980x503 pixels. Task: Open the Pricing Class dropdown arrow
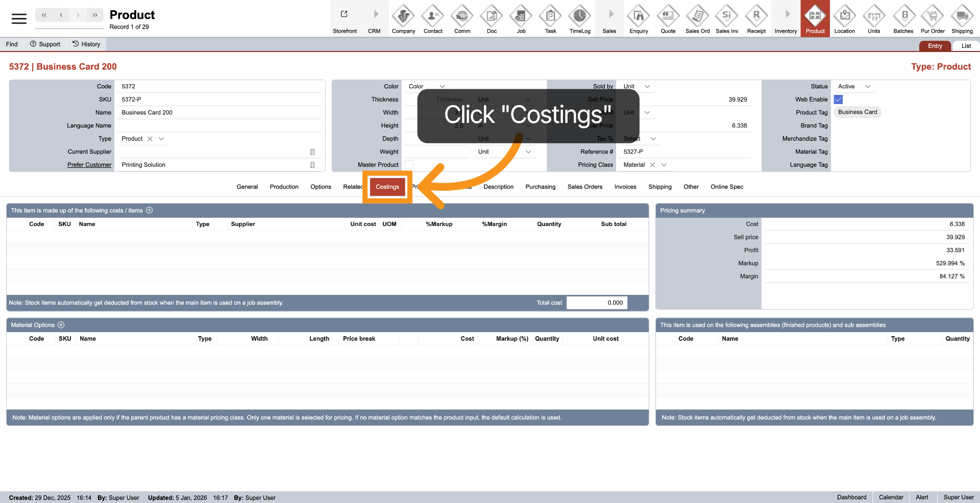pos(664,165)
